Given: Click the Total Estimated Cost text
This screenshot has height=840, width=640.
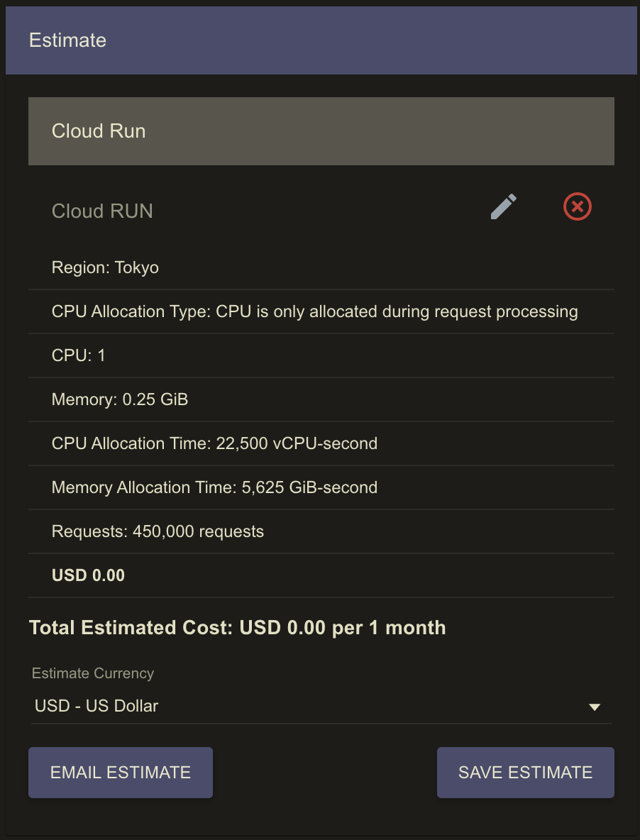Looking at the screenshot, I should click(237, 627).
